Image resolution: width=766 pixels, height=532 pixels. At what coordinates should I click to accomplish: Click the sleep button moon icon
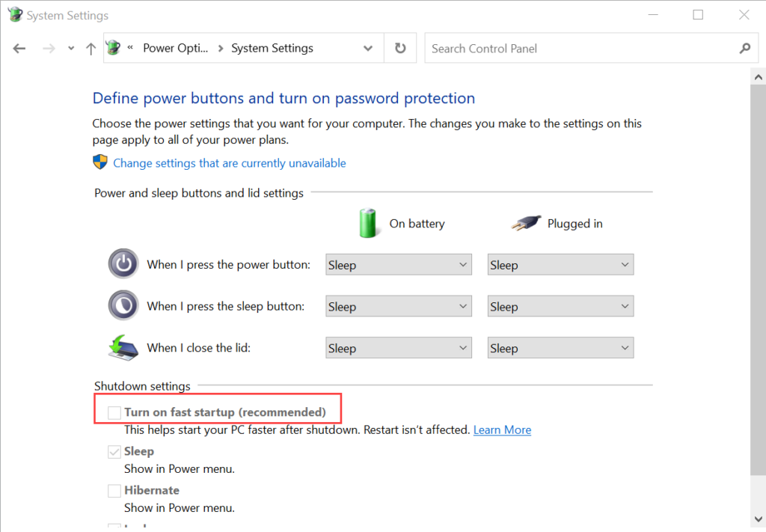click(123, 305)
